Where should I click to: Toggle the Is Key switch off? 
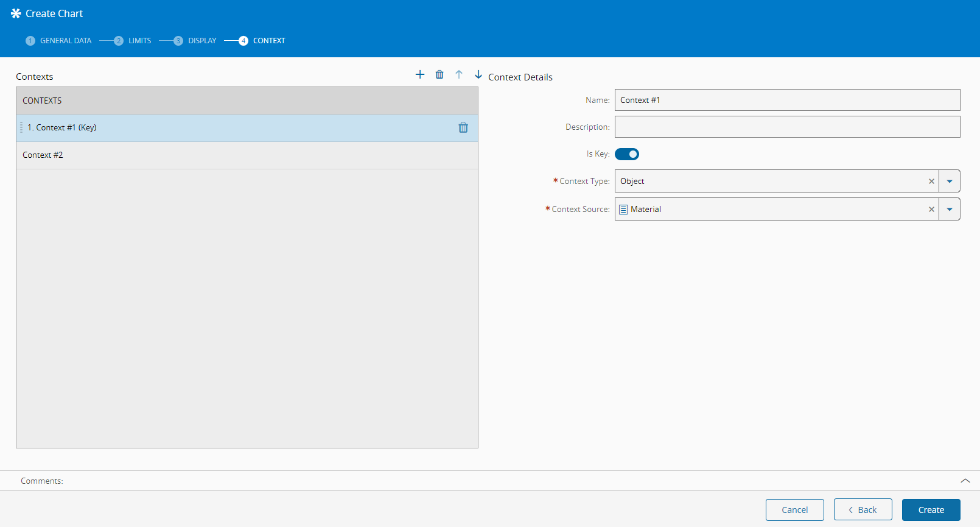click(627, 154)
